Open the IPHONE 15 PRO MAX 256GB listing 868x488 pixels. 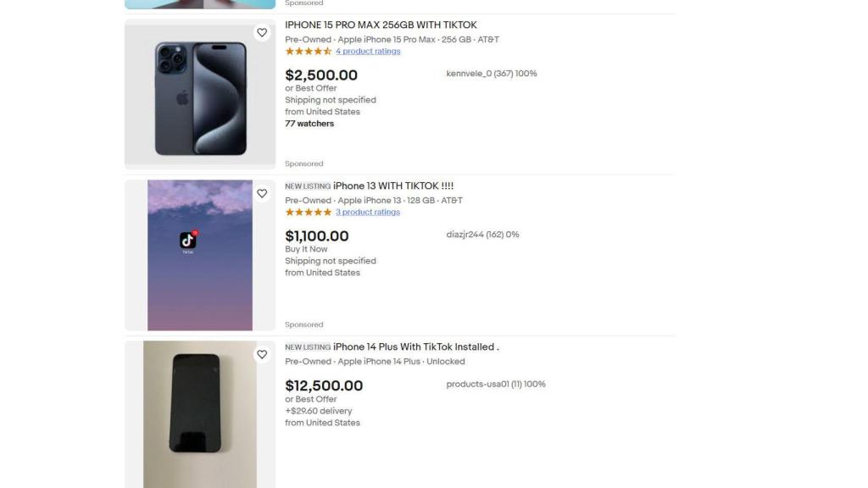[381, 25]
